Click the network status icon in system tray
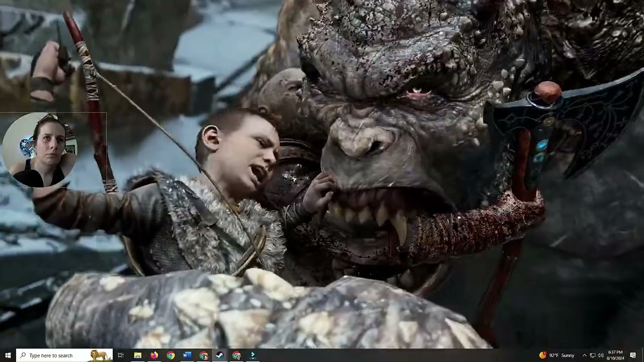The width and height of the screenshot is (644, 362). point(592,355)
